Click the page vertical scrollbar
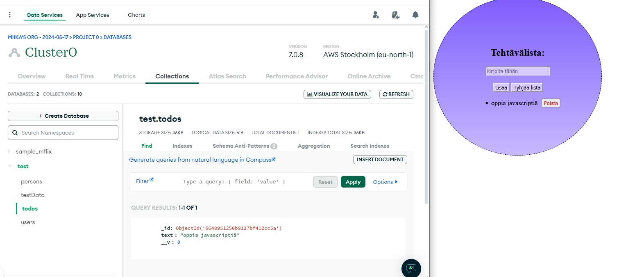The height and width of the screenshot is (277, 644). pyautogui.click(x=426, y=115)
